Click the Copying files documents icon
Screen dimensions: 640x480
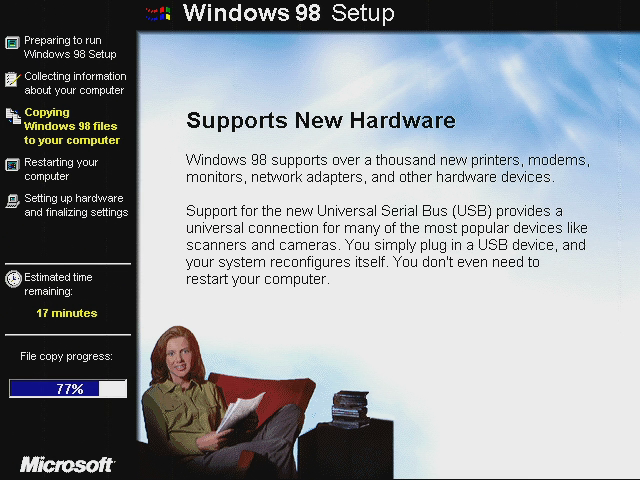(x=13, y=116)
